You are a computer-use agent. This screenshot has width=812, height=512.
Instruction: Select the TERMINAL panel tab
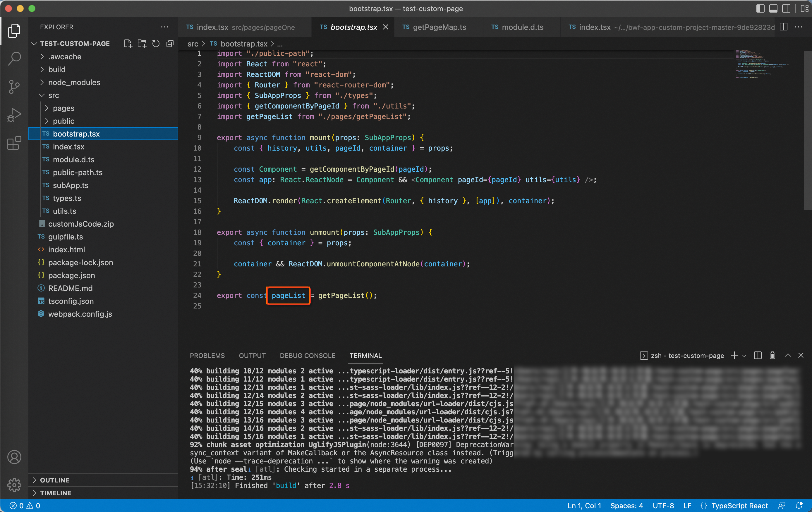[x=365, y=355]
